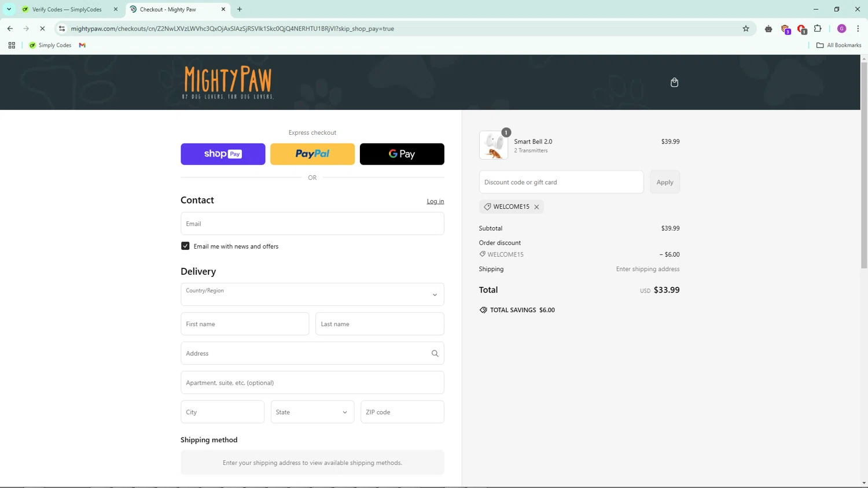Viewport: 868px width, 488px height.
Task: Click the address search magnifier icon
Action: pos(435,353)
